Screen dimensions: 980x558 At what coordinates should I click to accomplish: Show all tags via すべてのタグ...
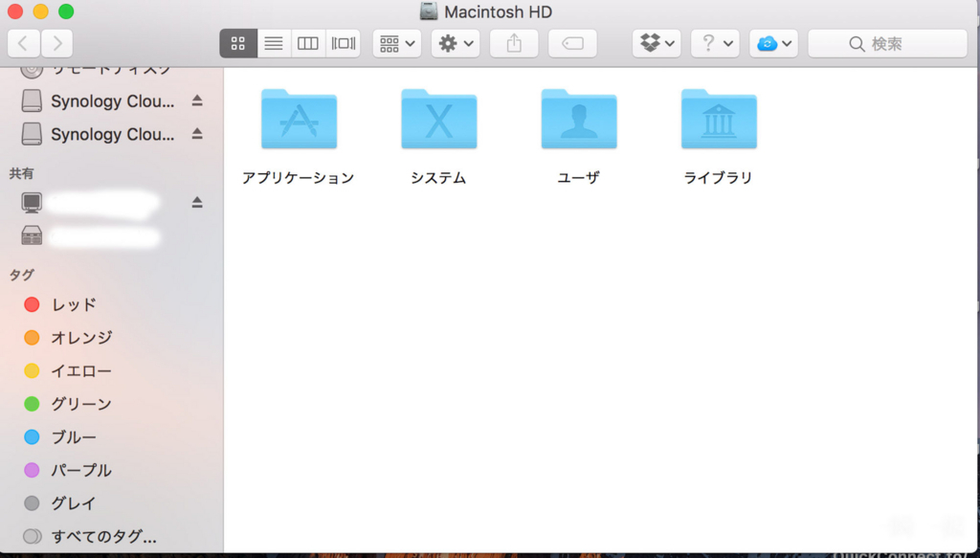pos(90,536)
